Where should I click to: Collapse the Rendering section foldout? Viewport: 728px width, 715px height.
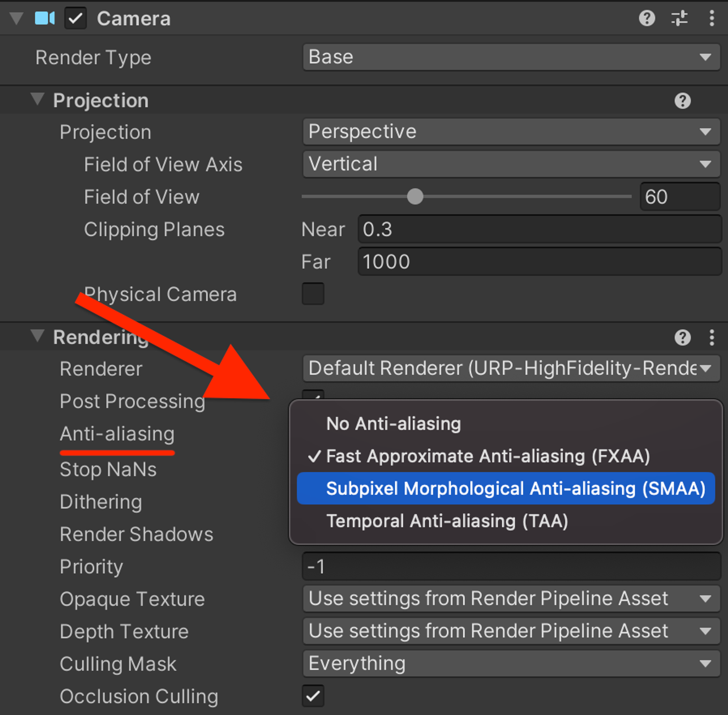(x=37, y=336)
